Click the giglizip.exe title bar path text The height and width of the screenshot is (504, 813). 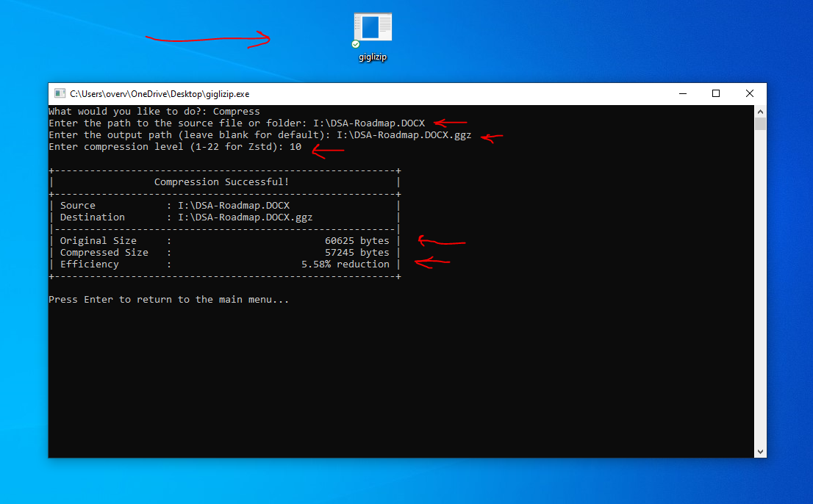[160, 94]
